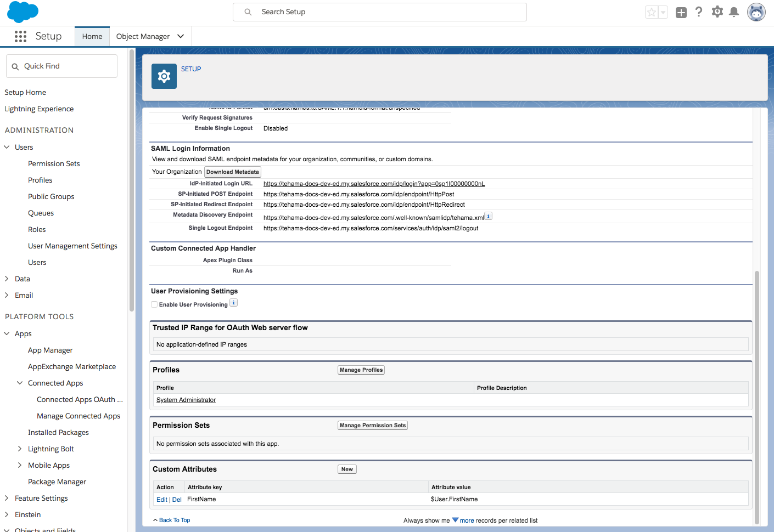Image resolution: width=774 pixels, height=532 pixels.
Task: Open Connected Apps OAuth Usage item
Action: click(80, 399)
